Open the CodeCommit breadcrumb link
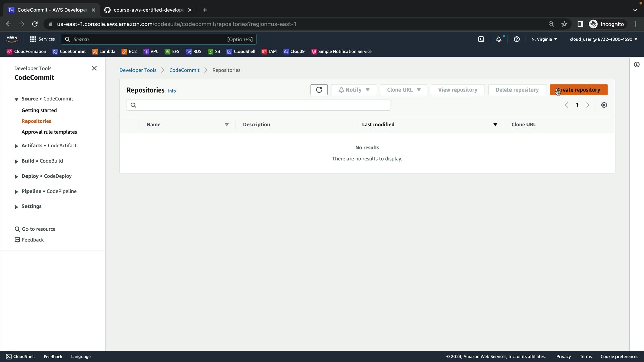Screen dimensions: 644x362 [184, 70]
